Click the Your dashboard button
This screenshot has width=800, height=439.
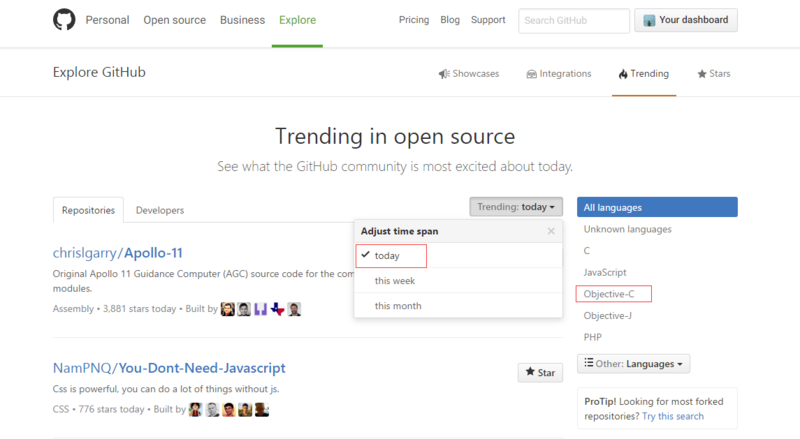pyautogui.click(x=686, y=20)
